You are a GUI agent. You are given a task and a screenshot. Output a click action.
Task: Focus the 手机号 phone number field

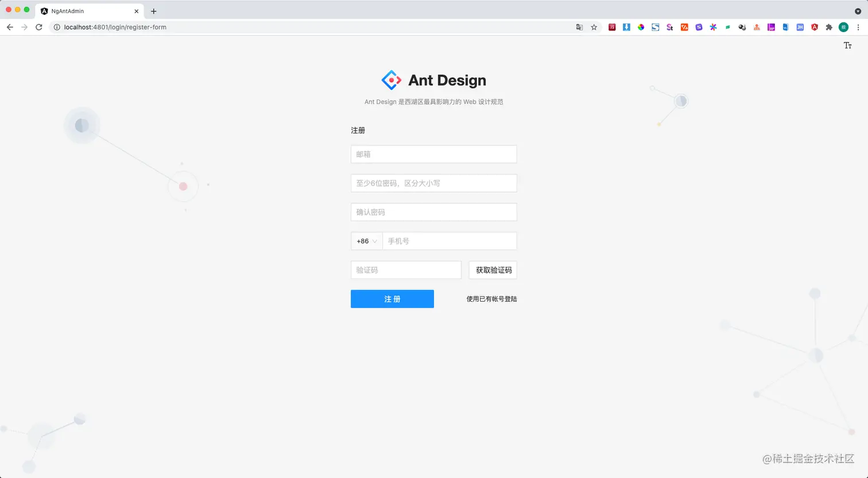(449, 241)
